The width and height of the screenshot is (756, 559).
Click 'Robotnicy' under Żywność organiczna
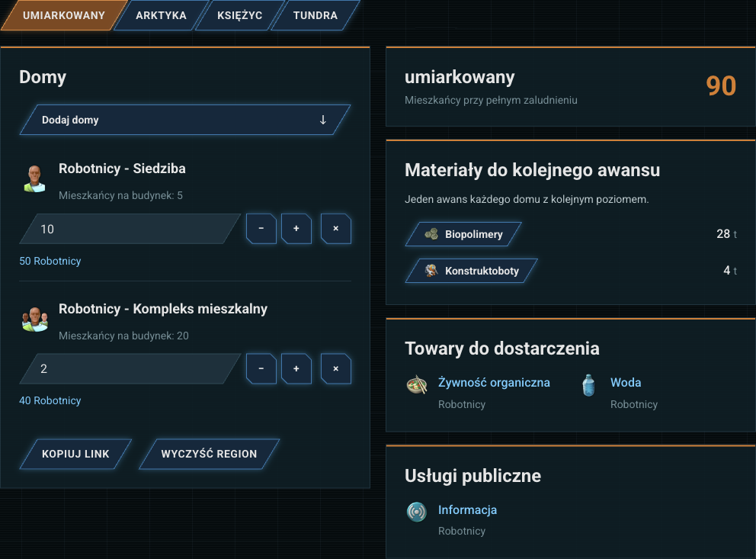pos(462,405)
